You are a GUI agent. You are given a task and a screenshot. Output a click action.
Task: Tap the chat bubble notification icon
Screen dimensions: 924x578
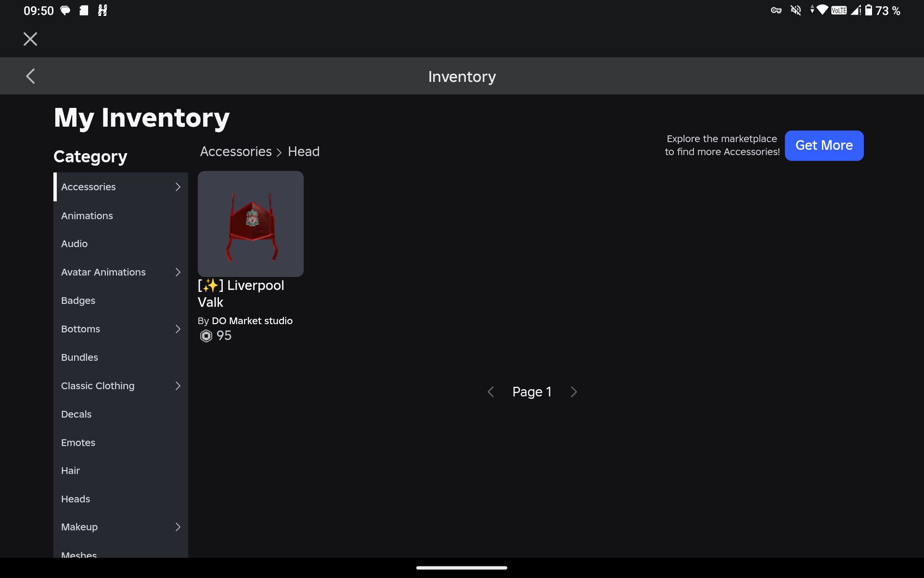tap(65, 10)
